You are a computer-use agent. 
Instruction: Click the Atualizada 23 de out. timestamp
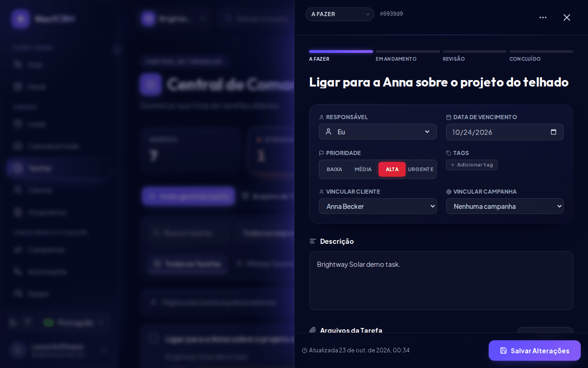pyautogui.click(x=359, y=351)
